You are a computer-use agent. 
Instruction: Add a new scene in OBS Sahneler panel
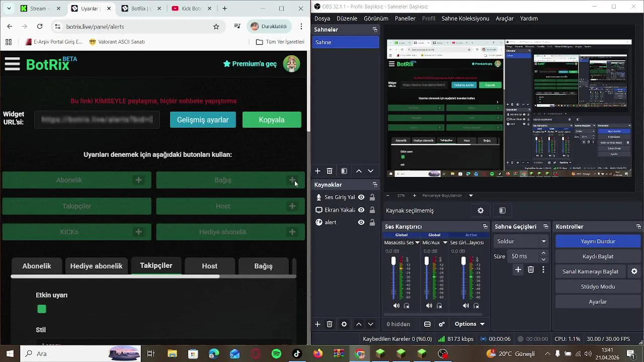pyautogui.click(x=317, y=171)
